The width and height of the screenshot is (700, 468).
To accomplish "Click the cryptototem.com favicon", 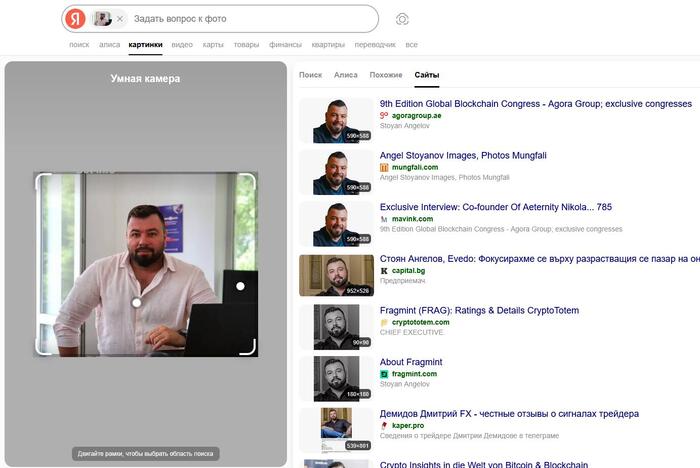I will [384, 323].
